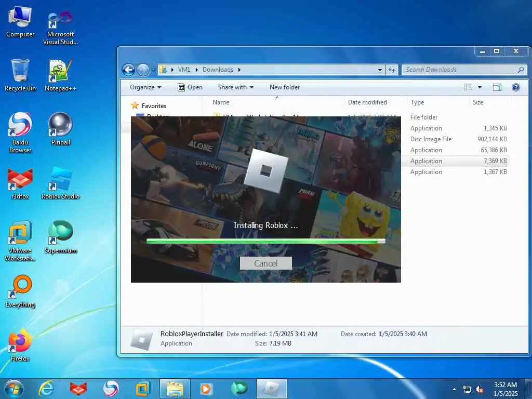The image size is (532, 399).
Task: Launch Notepad++ from desktop
Action: click(x=60, y=75)
